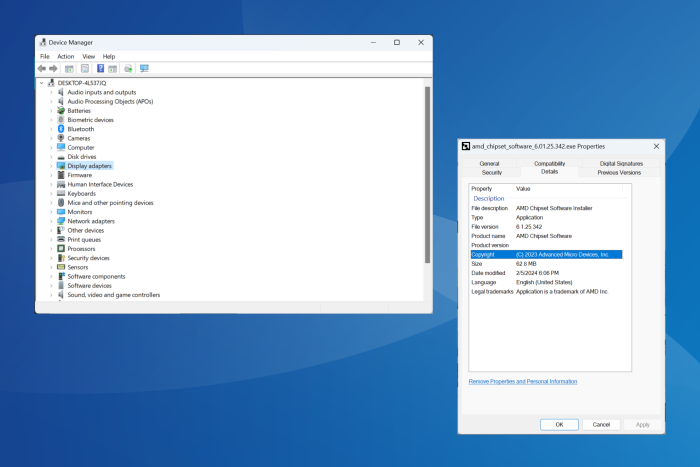
Task: Click the Network adapters category icon
Action: (x=61, y=221)
